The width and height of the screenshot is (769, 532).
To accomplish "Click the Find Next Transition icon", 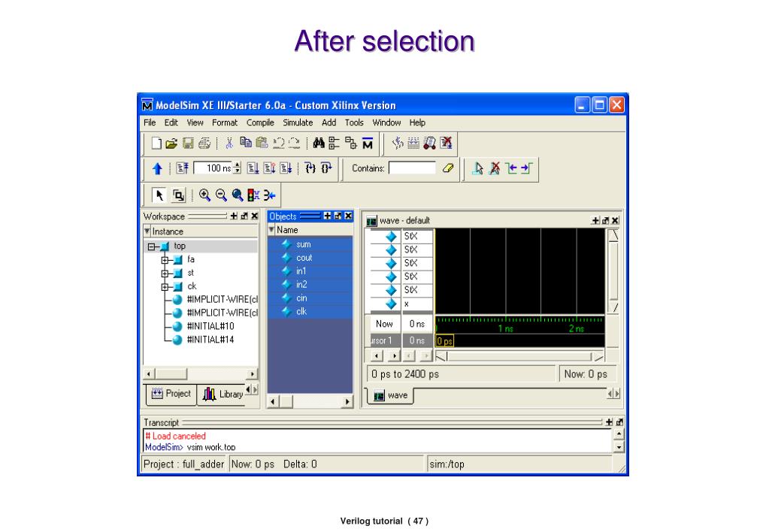I will click(x=527, y=168).
